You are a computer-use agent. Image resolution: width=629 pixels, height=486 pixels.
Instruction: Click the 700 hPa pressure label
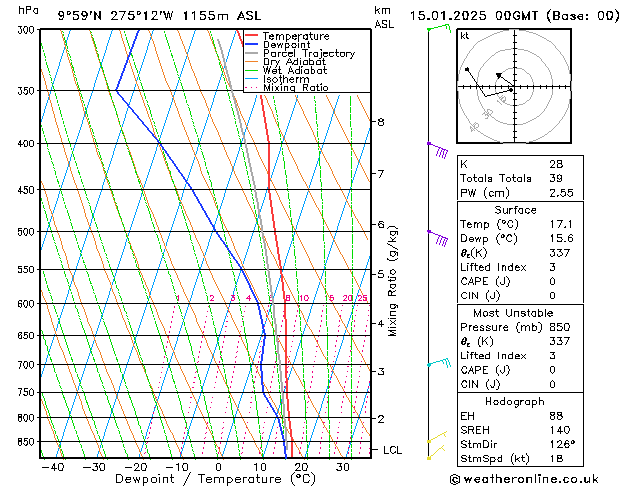27,365
